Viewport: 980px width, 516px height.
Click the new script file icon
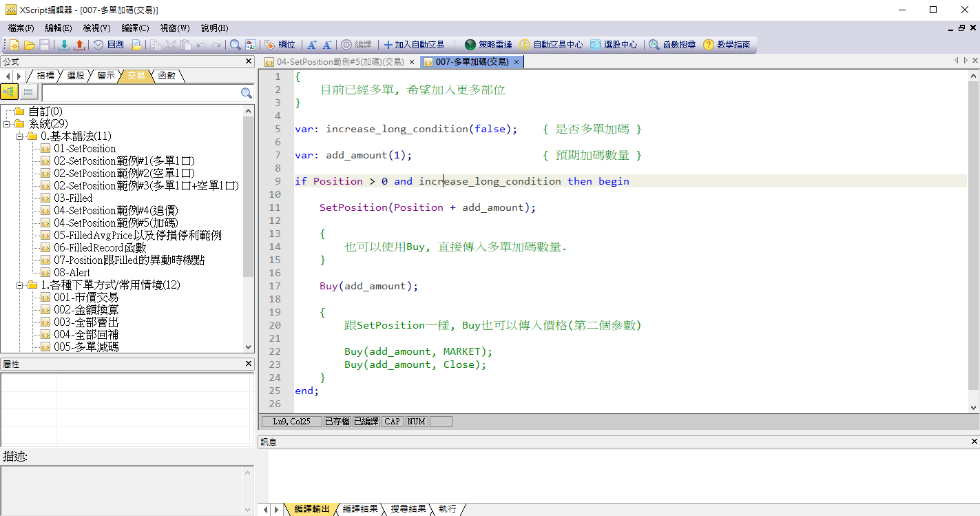point(14,45)
